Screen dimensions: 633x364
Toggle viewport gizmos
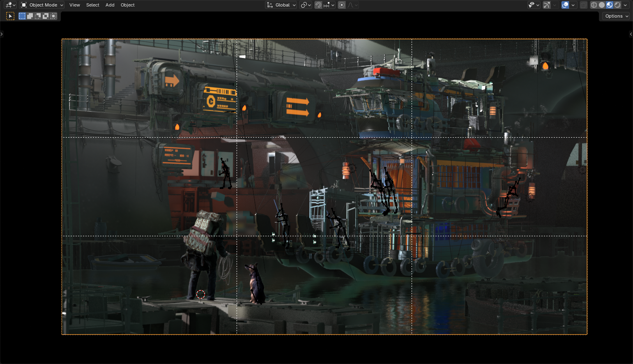[x=547, y=5]
